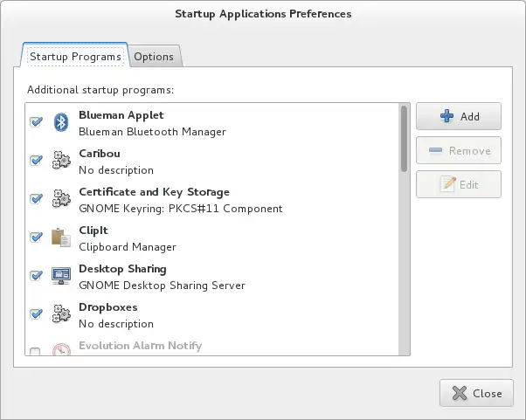Click the Add button

point(459,116)
